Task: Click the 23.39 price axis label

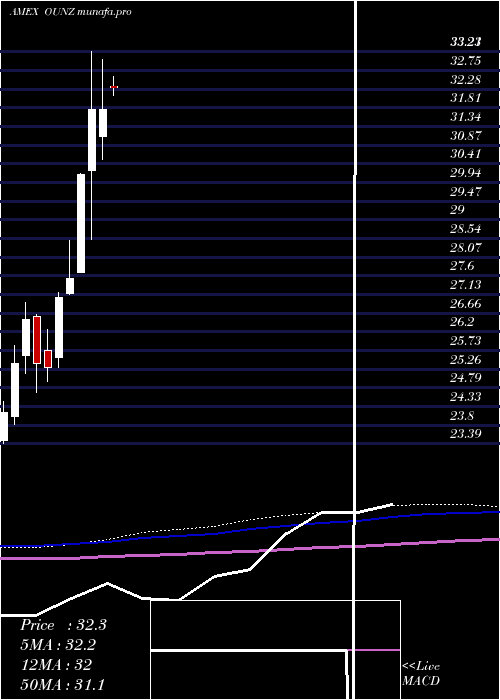Action: pyautogui.click(x=466, y=433)
